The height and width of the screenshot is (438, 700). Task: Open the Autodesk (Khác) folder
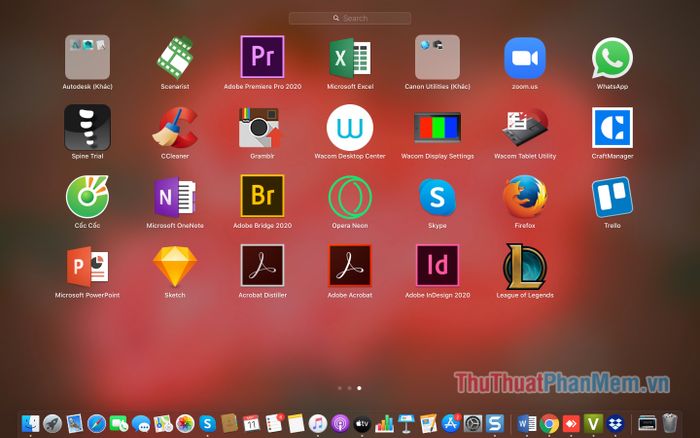click(88, 57)
